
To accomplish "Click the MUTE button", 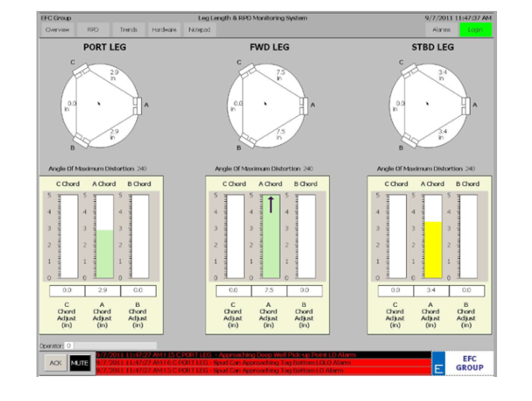I will pos(79,363).
